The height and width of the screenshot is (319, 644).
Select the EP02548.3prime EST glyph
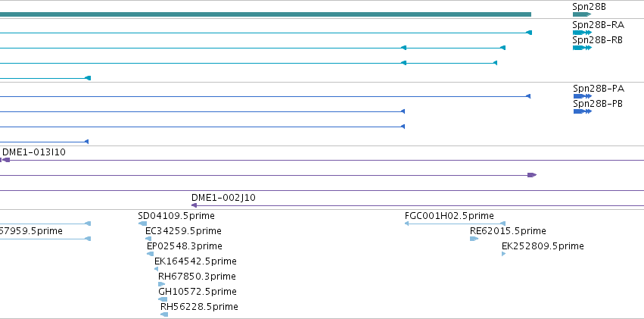pos(151,254)
